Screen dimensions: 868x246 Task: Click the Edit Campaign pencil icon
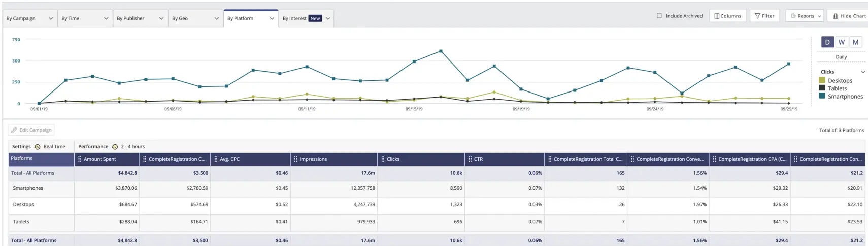click(x=14, y=130)
